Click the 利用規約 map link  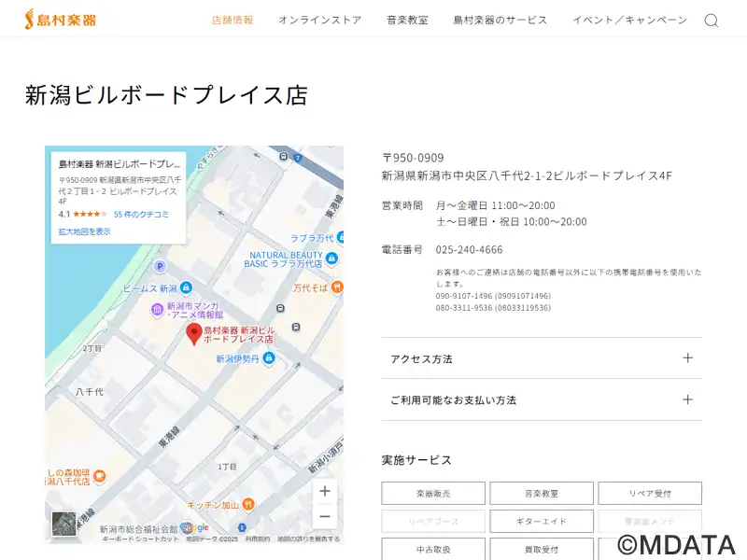point(258,539)
